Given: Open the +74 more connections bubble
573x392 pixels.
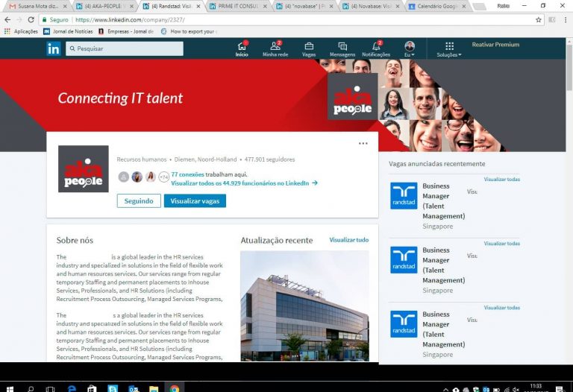Looking at the screenshot, I should pos(163,177).
